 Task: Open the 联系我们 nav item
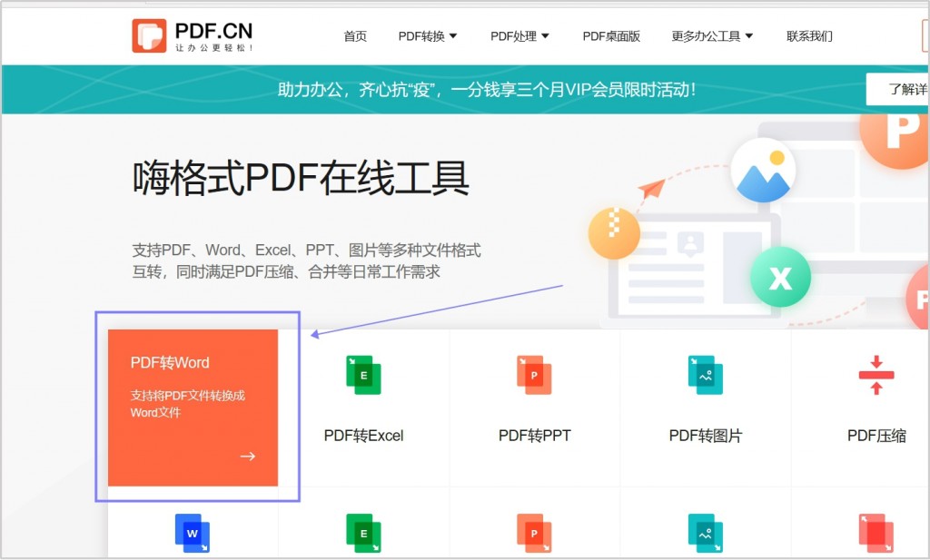click(x=809, y=36)
